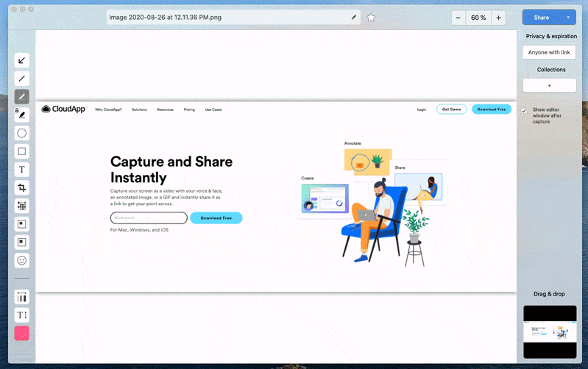Favorite the image with the star icon
Screen dimensions: 588x369
point(371,17)
